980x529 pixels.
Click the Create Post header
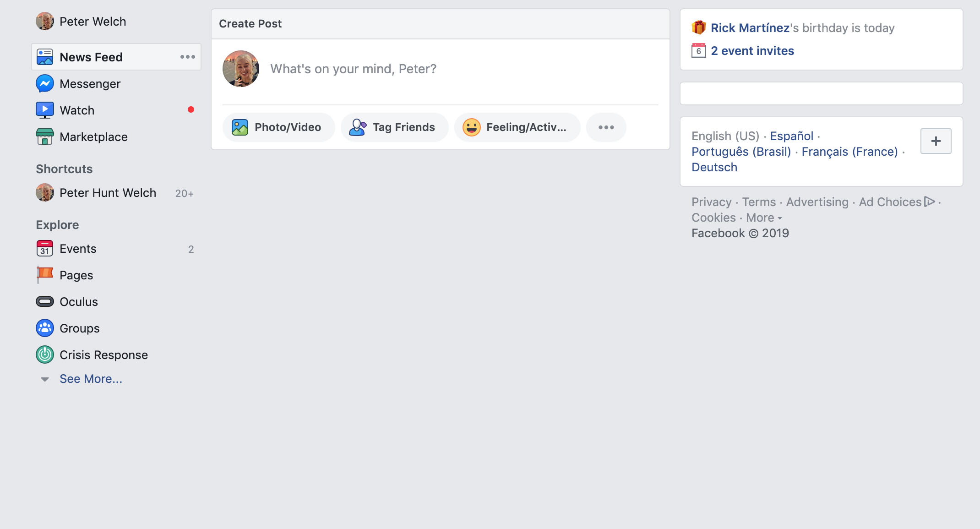pyautogui.click(x=250, y=24)
